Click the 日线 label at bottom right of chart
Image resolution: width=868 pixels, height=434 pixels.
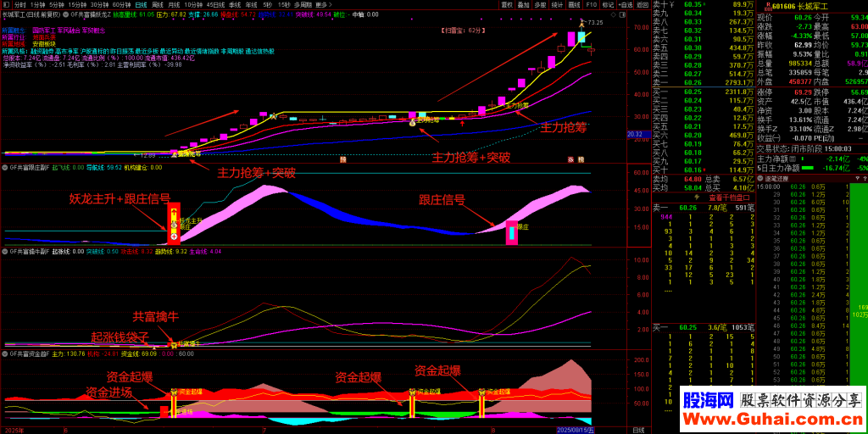tap(637, 430)
